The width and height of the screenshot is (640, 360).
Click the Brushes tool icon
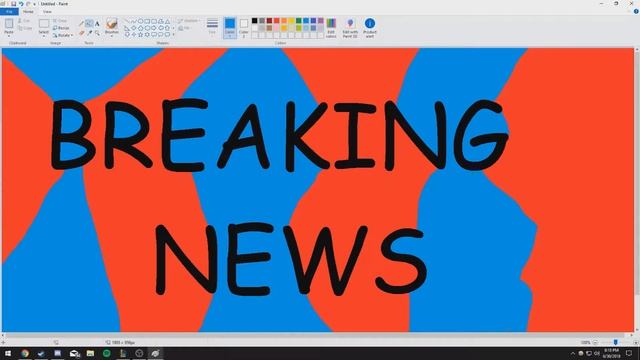(x=111, y=23)
